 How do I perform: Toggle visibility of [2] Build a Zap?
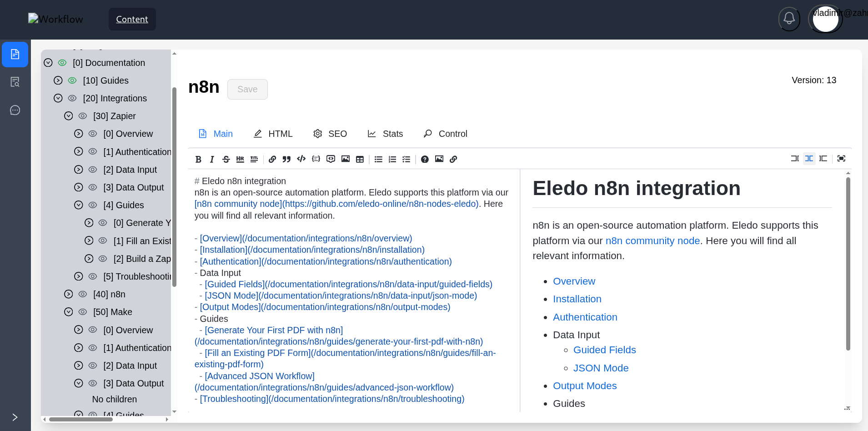coord(103,259)
